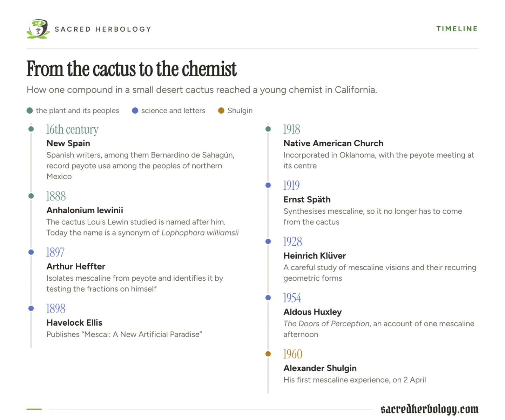Viewport: 505px width, 420px height.
Task: Click the 1928 timeline marker dot
Action: [268, 241]
